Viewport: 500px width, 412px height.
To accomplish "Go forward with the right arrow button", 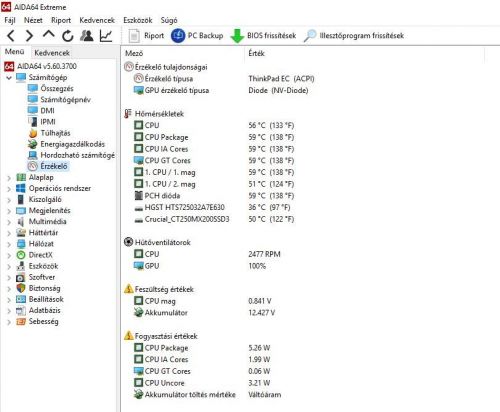I will point(30,36).
